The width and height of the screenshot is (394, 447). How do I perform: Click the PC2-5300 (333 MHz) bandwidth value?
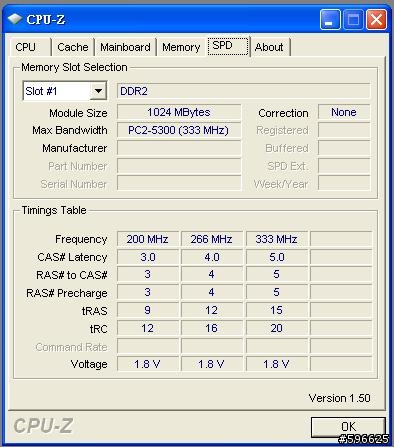pos(179,130)
